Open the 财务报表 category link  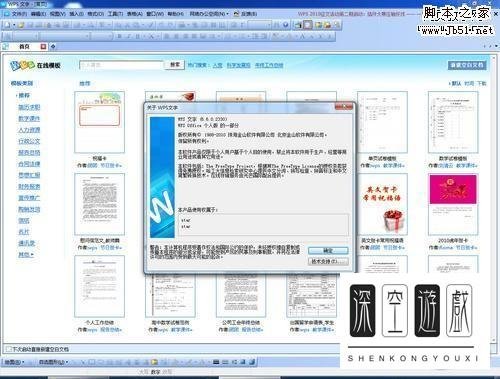29,187
